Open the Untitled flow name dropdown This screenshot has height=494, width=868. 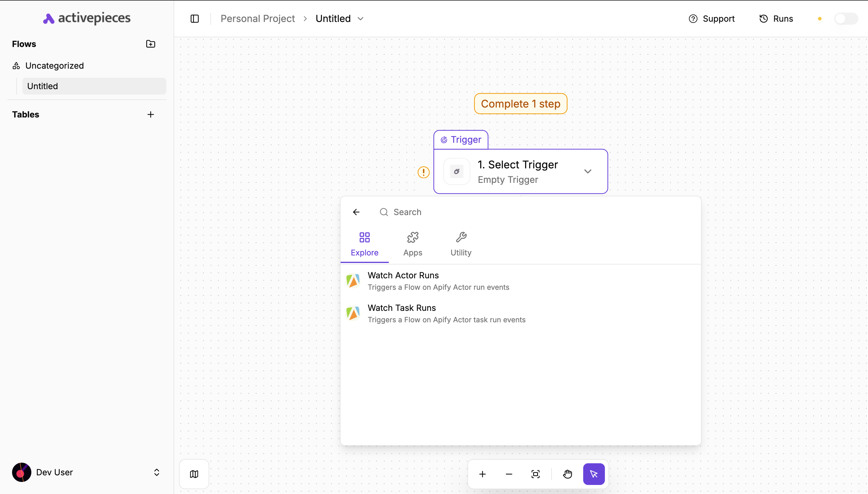tap(360, 19)
